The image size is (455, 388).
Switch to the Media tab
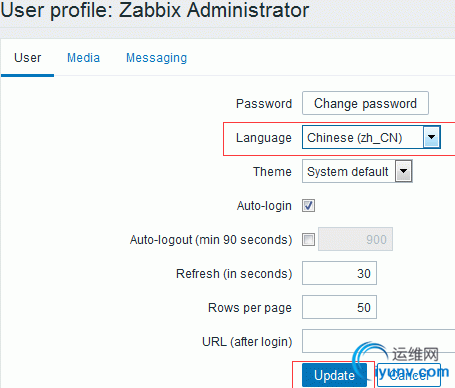[83, 58]
